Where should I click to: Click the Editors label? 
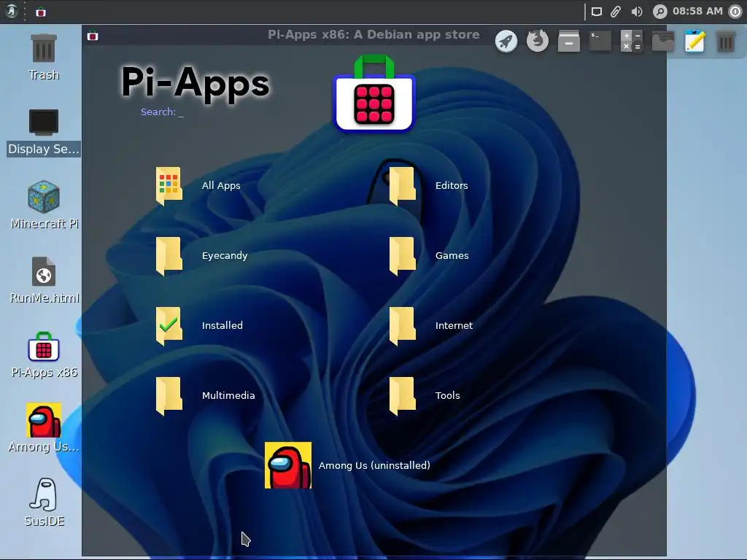452,186
